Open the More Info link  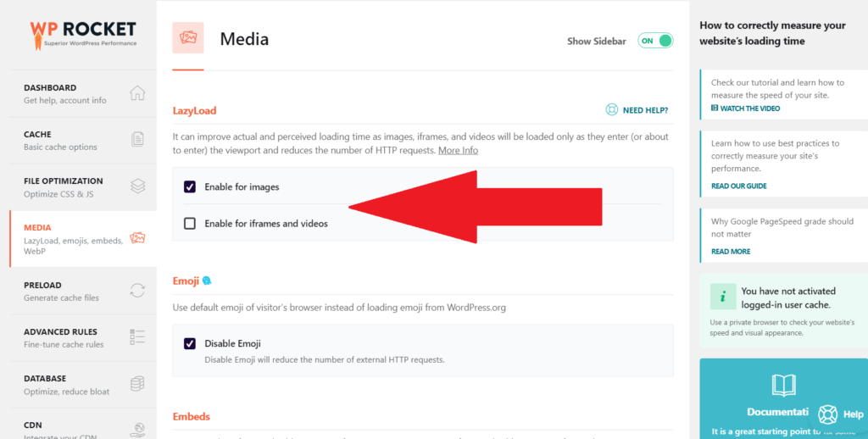pos(458,150)
